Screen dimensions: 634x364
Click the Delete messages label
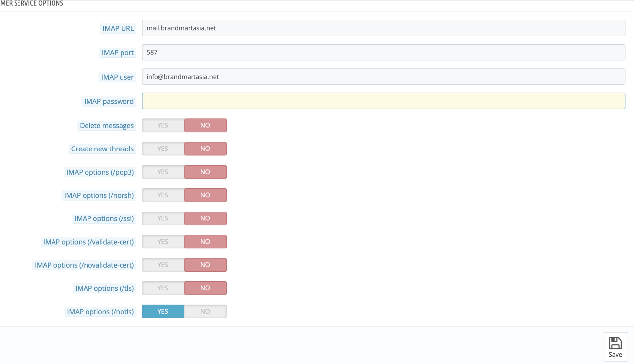coord(107,126)
